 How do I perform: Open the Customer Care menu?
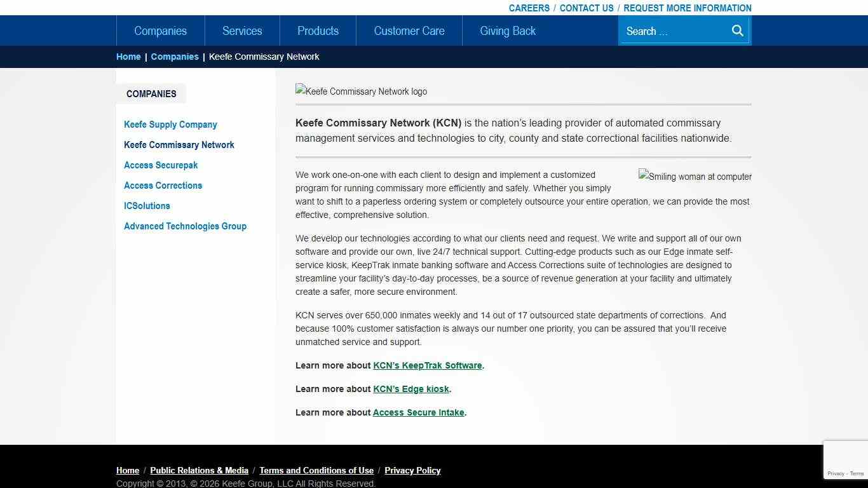click(x=409, y=30)
